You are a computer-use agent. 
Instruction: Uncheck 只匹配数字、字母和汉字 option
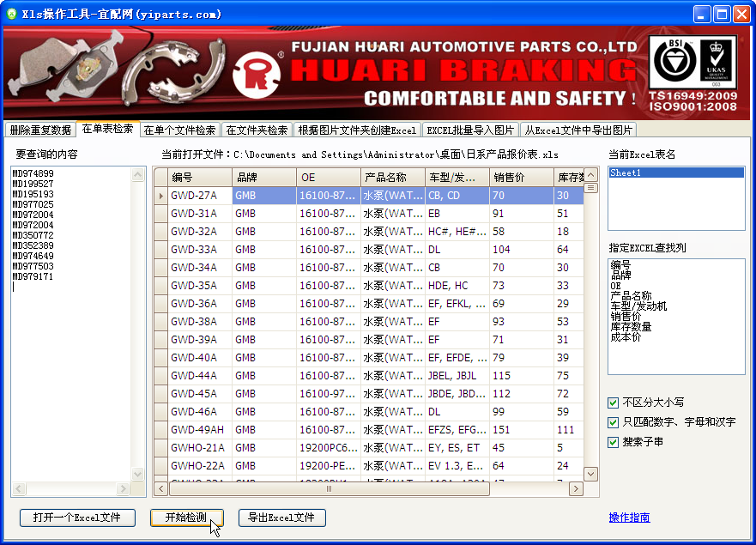(613, 422)
